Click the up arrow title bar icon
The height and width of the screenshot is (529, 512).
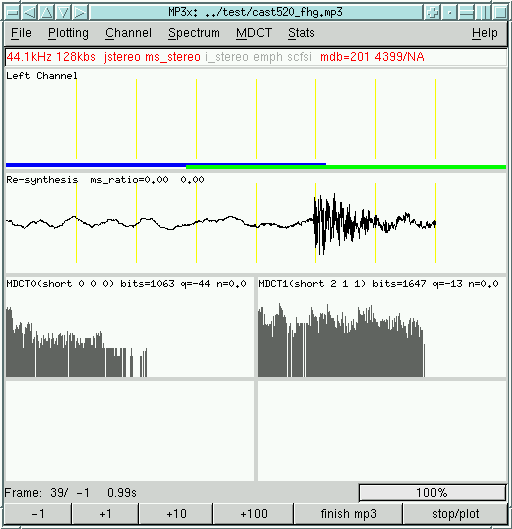47,12
